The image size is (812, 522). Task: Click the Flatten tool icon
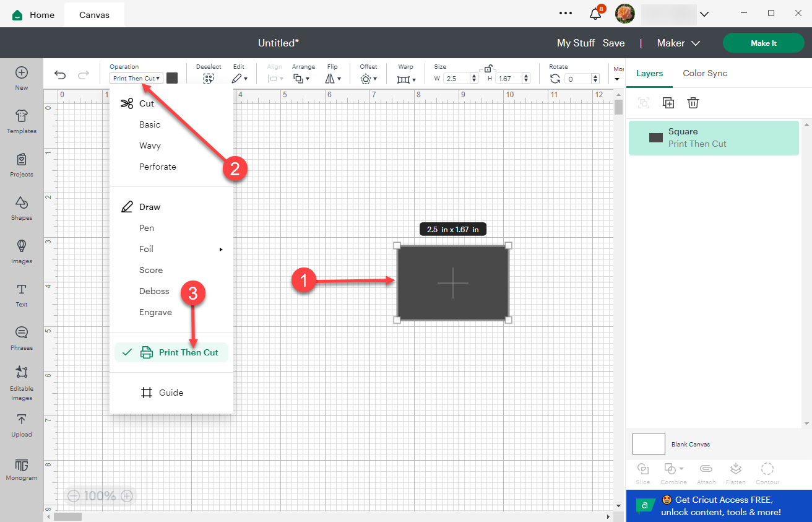coord(735,474)
